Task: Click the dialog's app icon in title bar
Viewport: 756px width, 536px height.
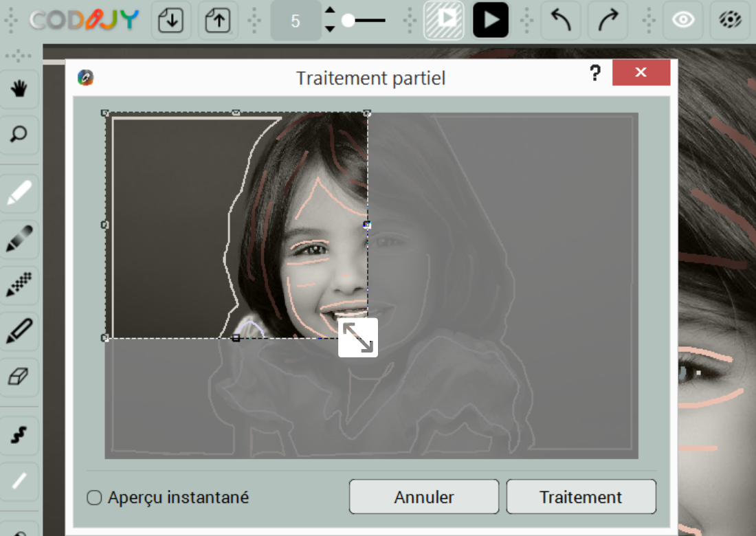Action: pyautogui.click(x=85, y=77)
